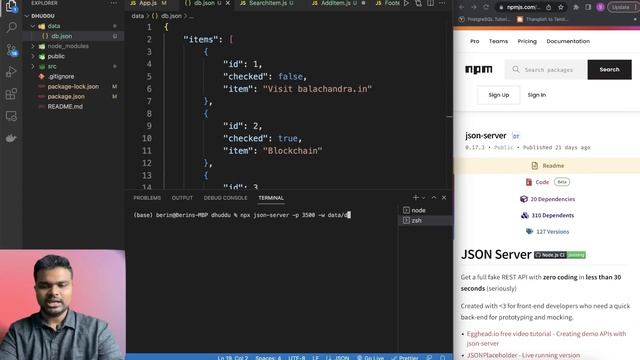
Task: Click the npm logo
Action: point(479,69)
